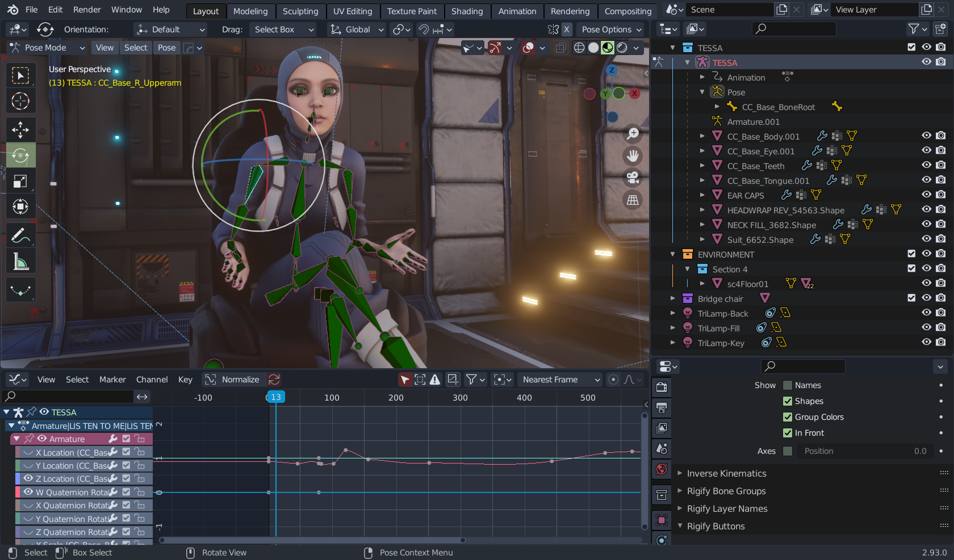954x560 pixels.
Task: Open the Pose Options dropdown
Action: click(612, 30)
